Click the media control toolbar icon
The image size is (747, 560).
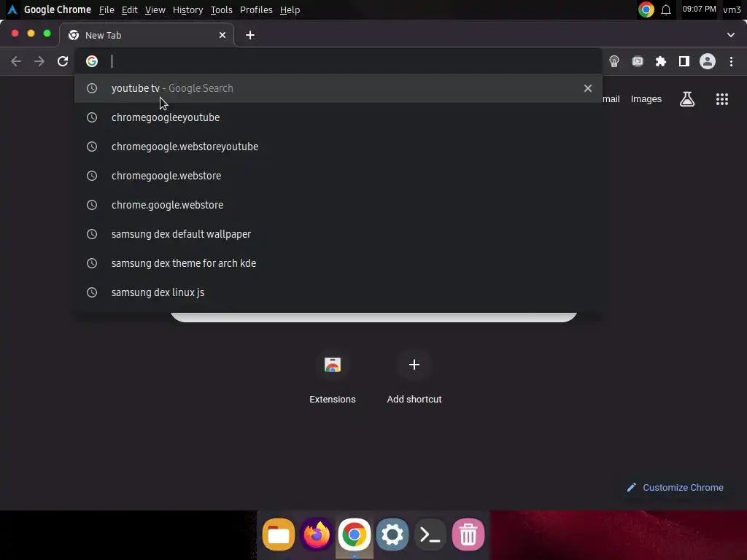(x=638, y=61)
